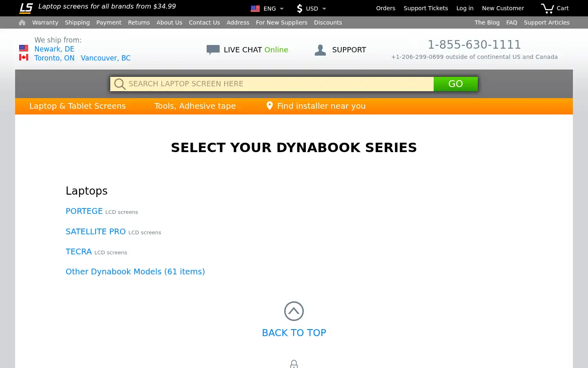This screenshot has width=588, height=368.
Task: Open the Payment menu item
Action: click(109, 22)
